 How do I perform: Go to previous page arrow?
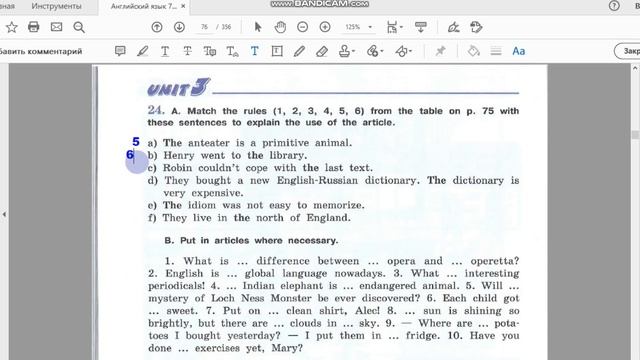pos(157,27)
